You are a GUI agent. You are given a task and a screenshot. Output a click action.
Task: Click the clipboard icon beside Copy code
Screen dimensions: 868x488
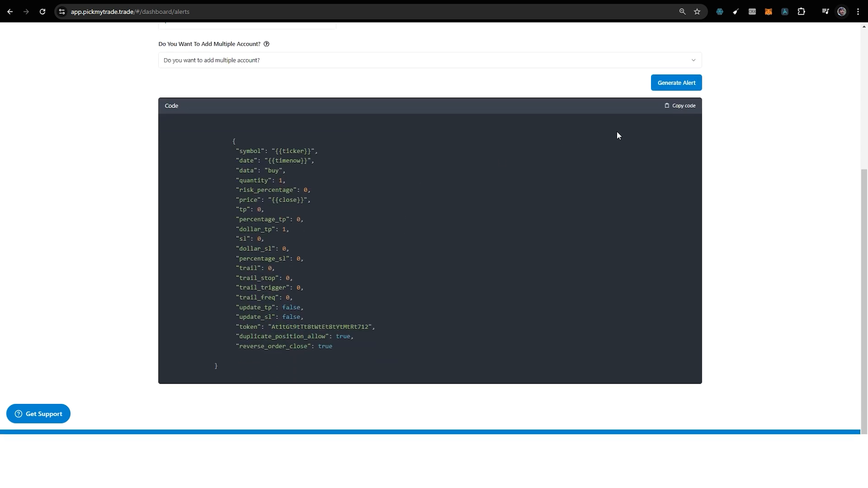[x=667, y=106]
